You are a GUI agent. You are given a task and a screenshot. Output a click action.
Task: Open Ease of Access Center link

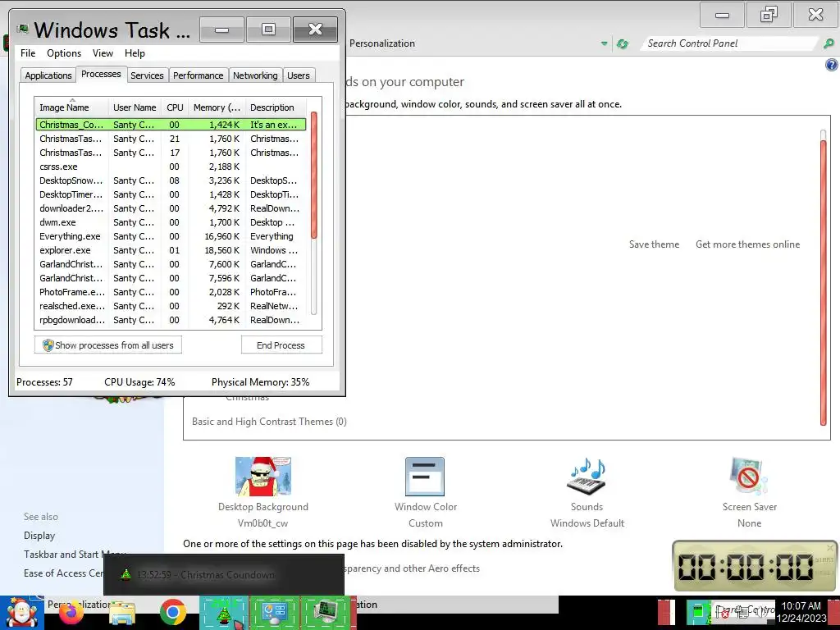64,573
